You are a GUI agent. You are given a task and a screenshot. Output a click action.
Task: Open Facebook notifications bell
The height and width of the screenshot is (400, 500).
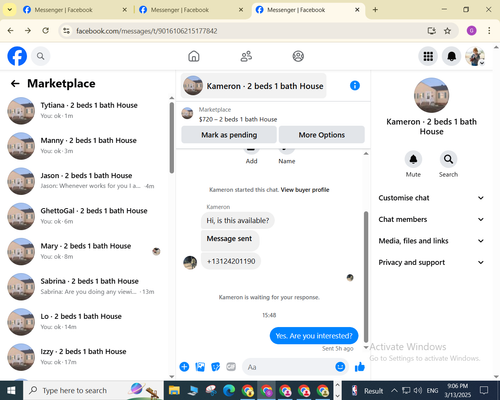click(x=451, y=56)
